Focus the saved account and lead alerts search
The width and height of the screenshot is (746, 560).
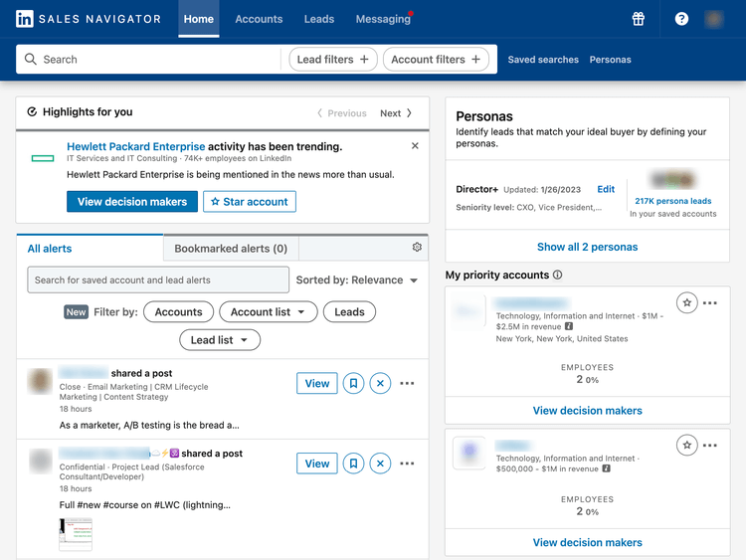pyautogui.click(x=158, y=280)
